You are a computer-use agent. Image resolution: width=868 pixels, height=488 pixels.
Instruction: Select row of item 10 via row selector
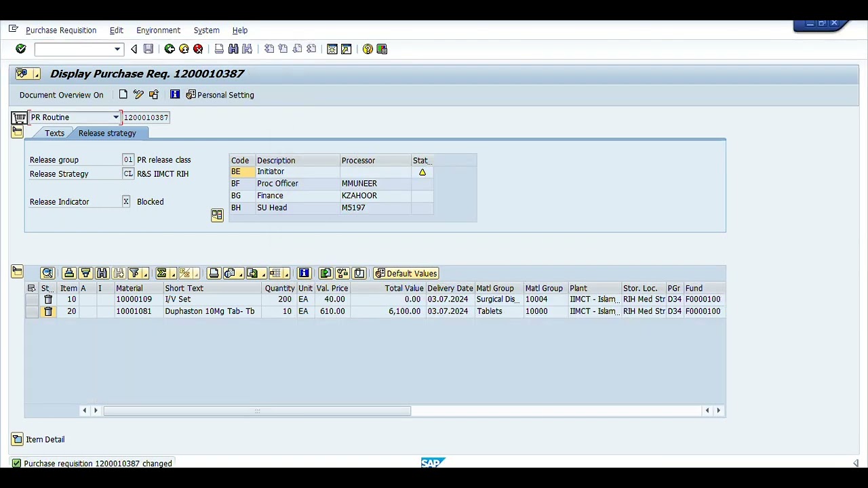tap(31, 299)
